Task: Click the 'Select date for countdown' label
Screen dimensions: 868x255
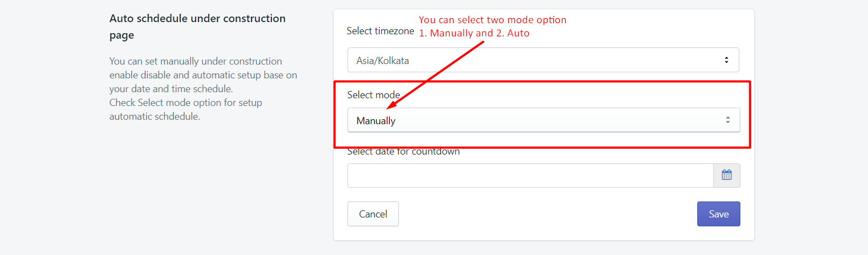Action: tap(403, 151)
